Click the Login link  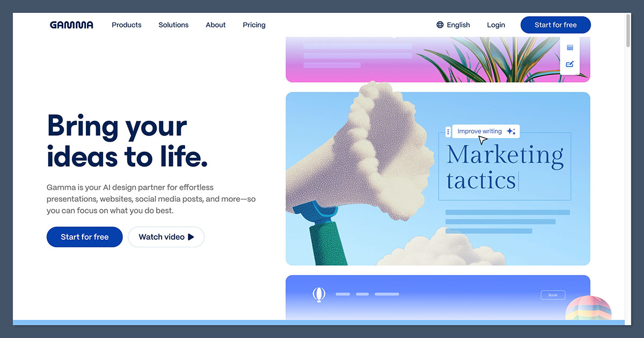[496, 25]
